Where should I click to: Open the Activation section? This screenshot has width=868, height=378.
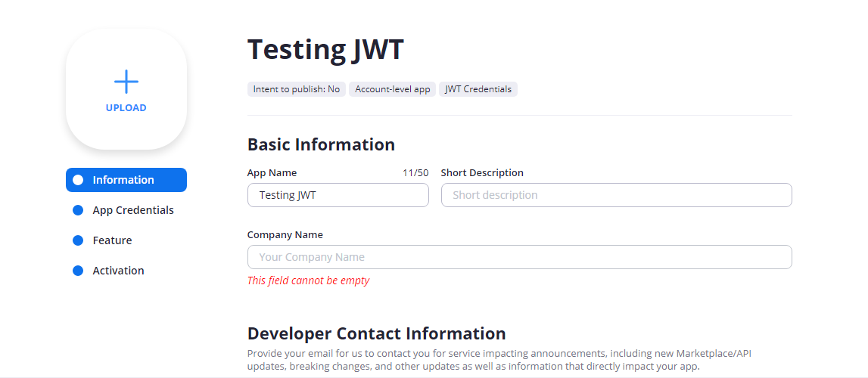click(x=119, y=271)
